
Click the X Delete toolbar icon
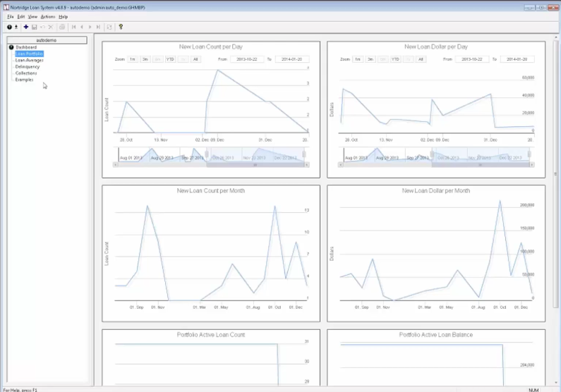(51, 27)
